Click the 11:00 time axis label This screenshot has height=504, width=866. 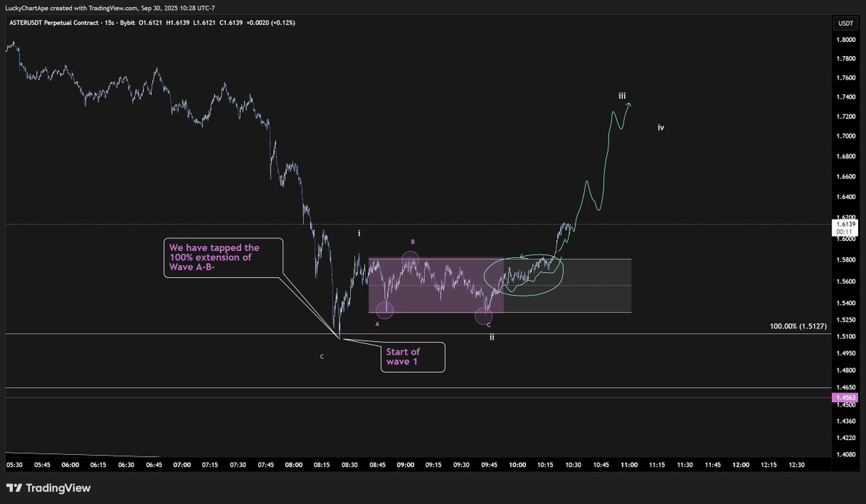coord(628,465)
